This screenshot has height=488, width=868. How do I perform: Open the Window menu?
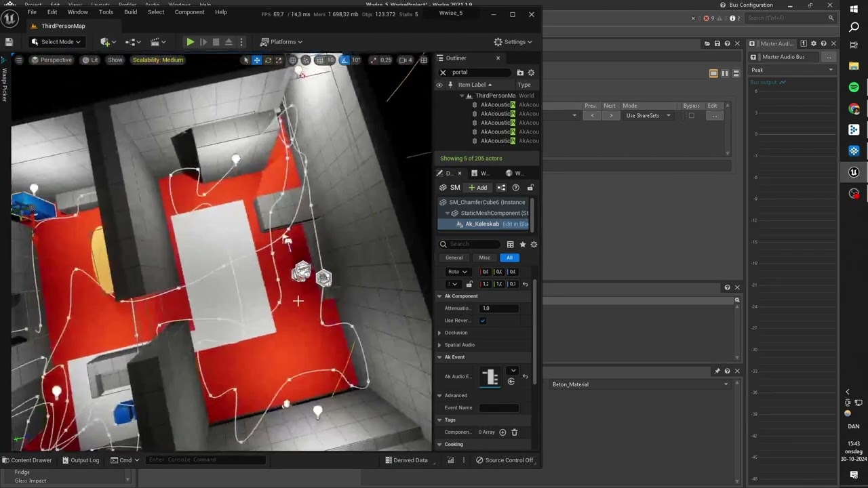(x=77, y=12)
